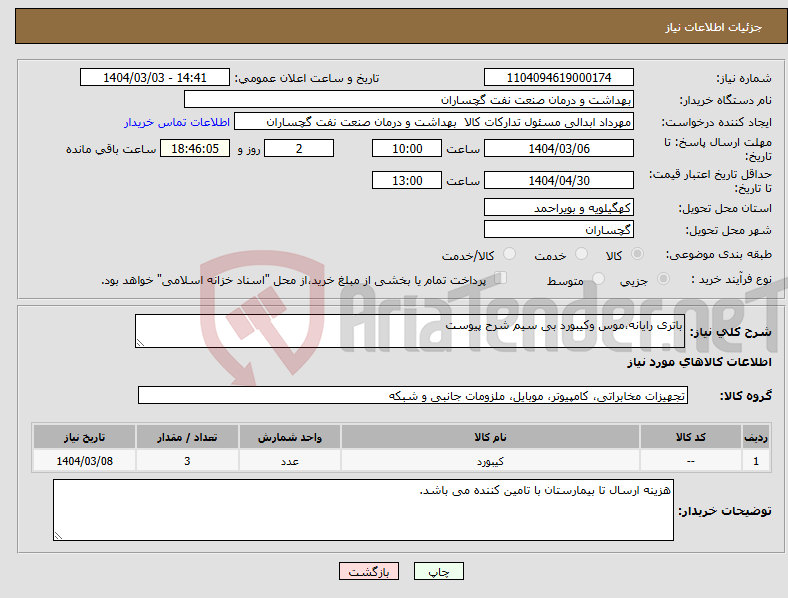Click the resize handle of buyer notes
The width and height of the screenshot is (788, 598).
point(58,536)
